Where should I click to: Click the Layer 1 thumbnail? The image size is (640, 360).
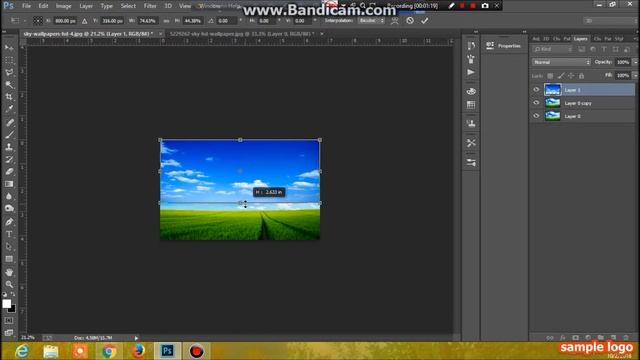pyautogui.click(x=553, y=90)
